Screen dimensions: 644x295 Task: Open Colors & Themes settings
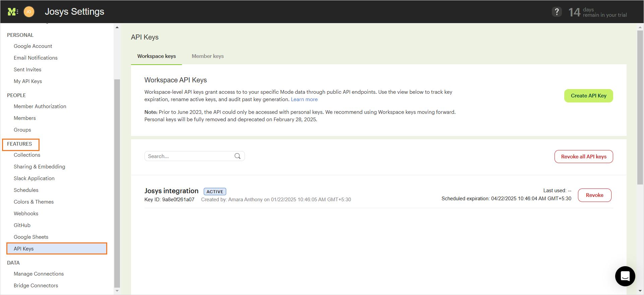34,202
